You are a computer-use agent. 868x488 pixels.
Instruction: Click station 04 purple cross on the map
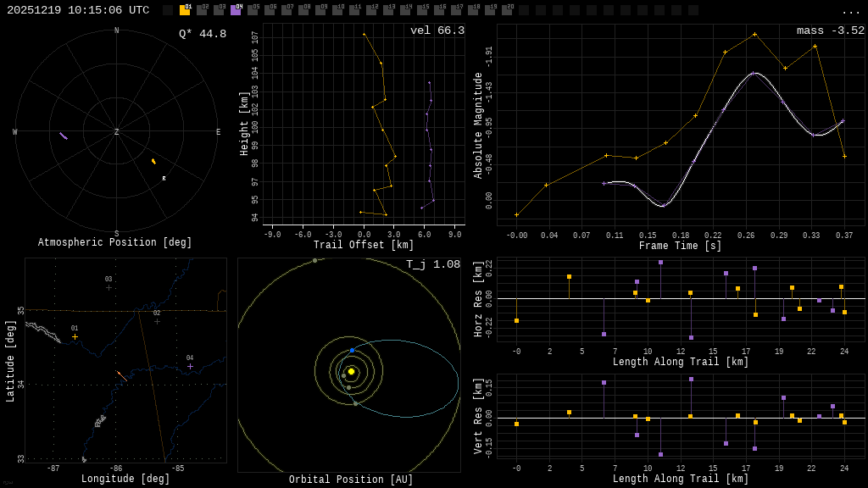tap(190, 366)
